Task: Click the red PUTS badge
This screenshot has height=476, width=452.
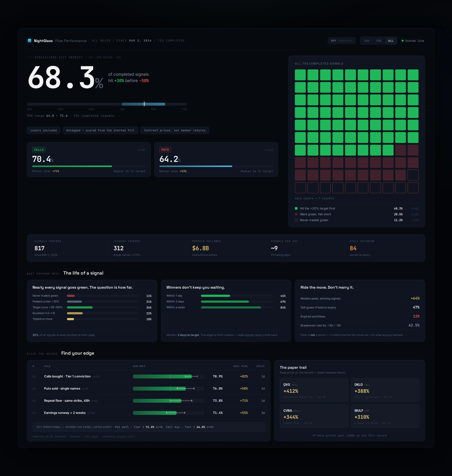Action: click(165, 150)
